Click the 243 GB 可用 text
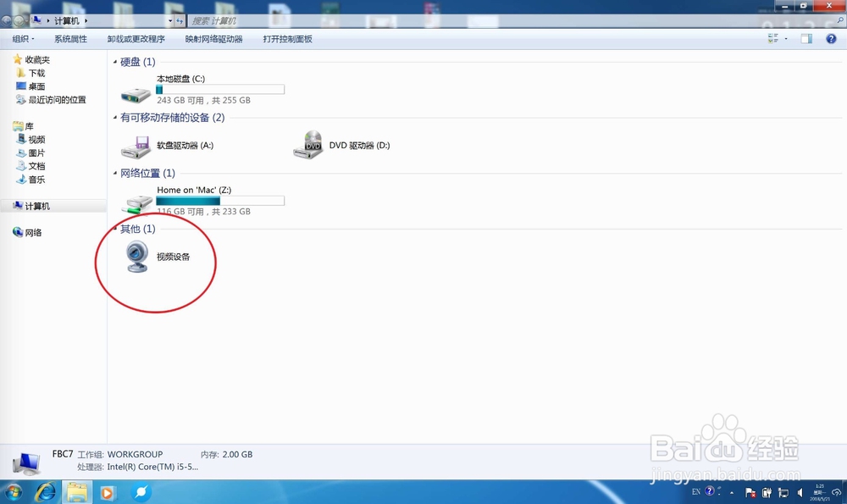This screenshot has height=504, width=847. [180, 101]
